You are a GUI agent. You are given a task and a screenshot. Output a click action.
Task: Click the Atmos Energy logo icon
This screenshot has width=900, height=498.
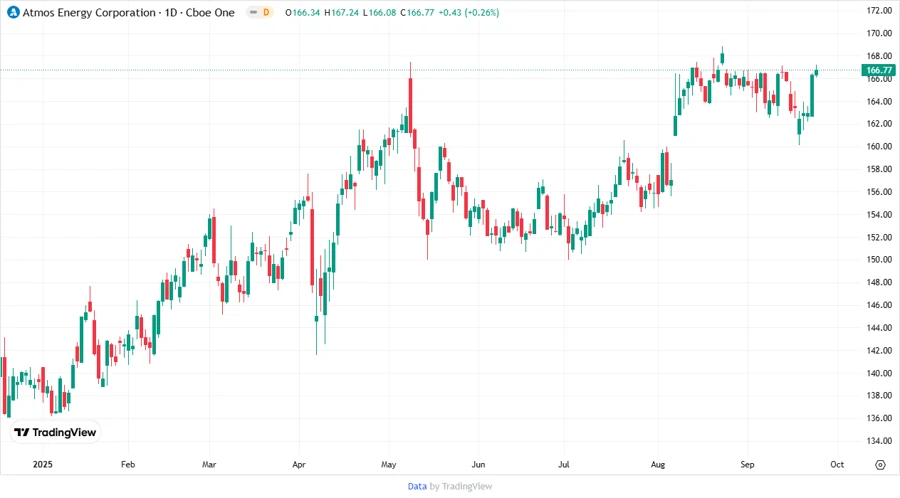(13, 12)
